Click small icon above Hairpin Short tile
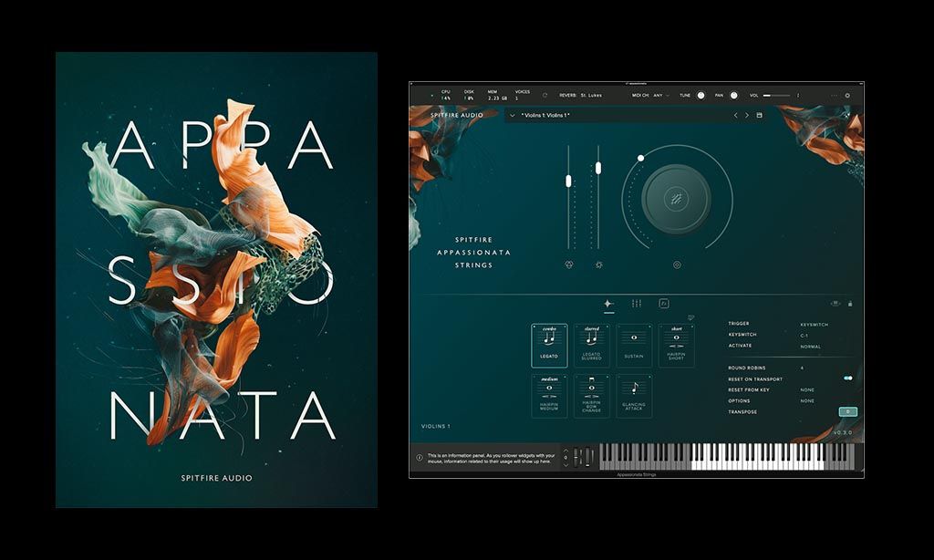This screenshot has height=560, width=934. coord(691,317)
